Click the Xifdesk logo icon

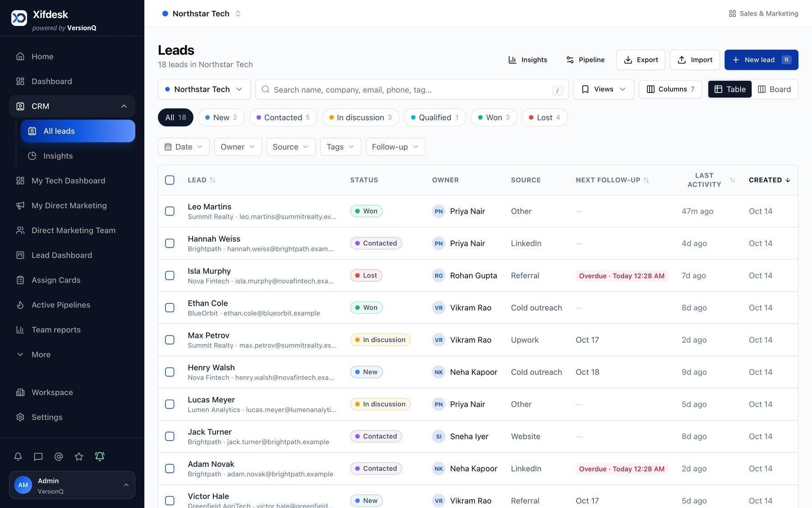pos(19,18)
